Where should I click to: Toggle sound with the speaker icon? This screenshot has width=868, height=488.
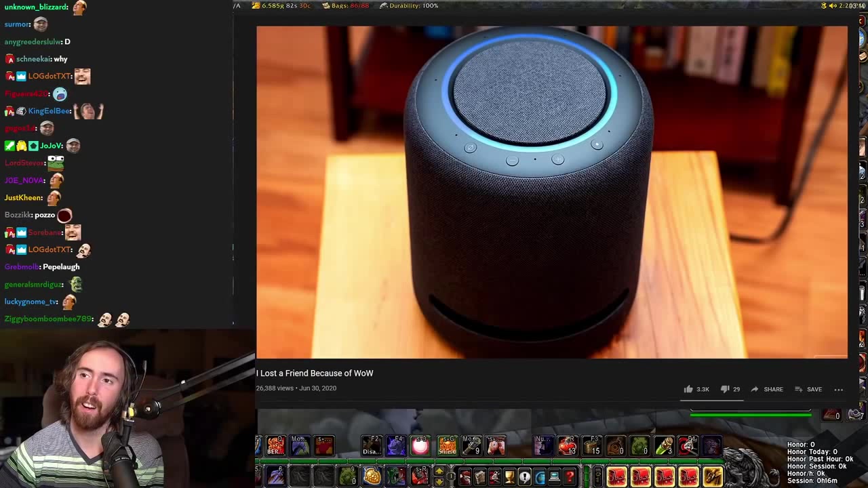[x=832, y=5]
